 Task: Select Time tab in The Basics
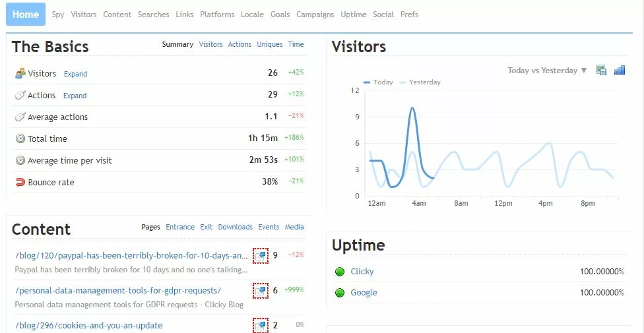click(x=296, y=44)
